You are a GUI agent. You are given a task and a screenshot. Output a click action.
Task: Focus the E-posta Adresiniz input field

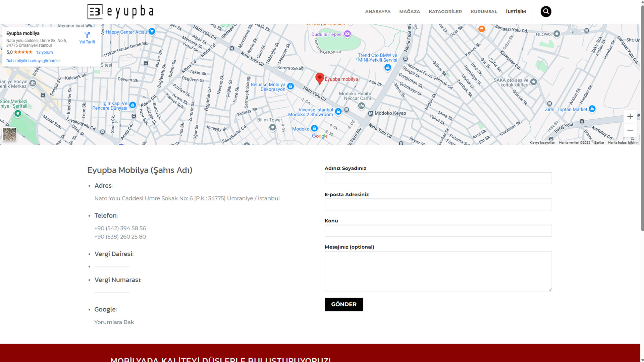[x=438, y=204]
